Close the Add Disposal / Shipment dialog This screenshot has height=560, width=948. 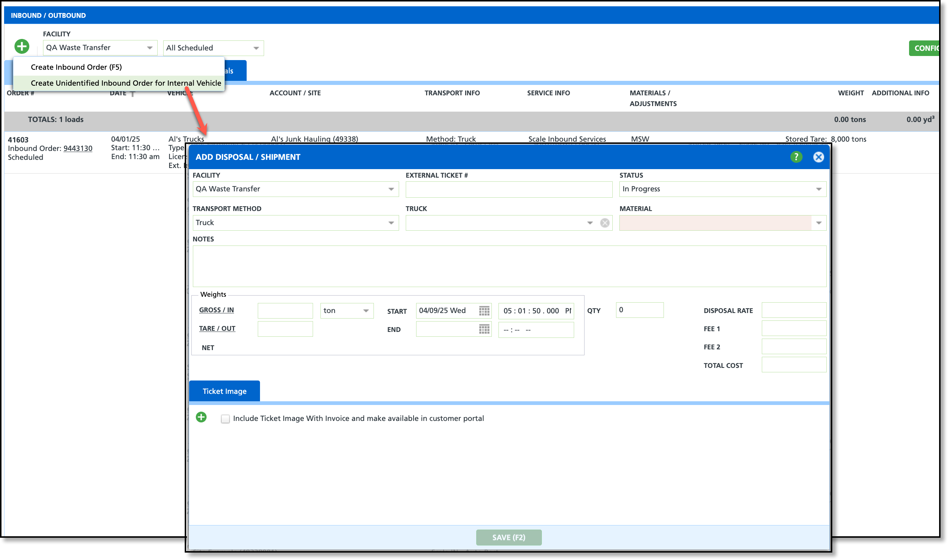pyautogui.click(x=818, y=157)
